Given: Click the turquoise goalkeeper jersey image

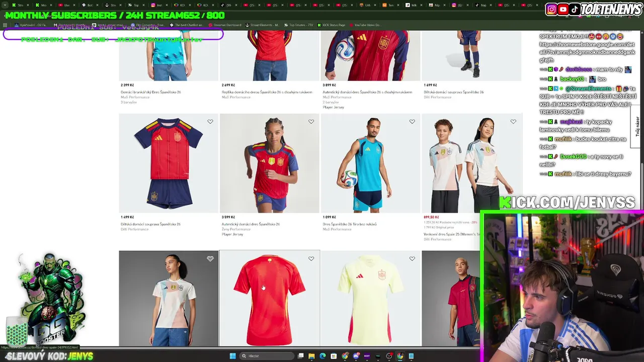Looking at the screenshot, I should tap(169, 55).
